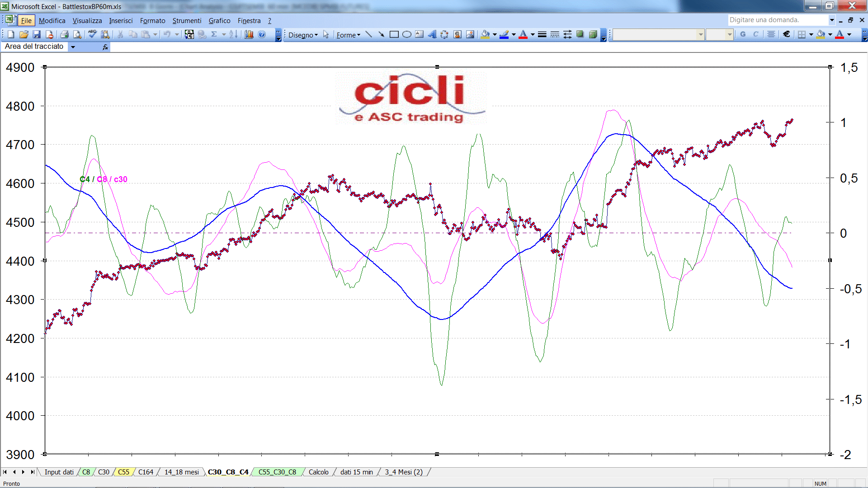The image size is (868, 488).
Task: Toggle center alignment button
Action: click(771, 34)
